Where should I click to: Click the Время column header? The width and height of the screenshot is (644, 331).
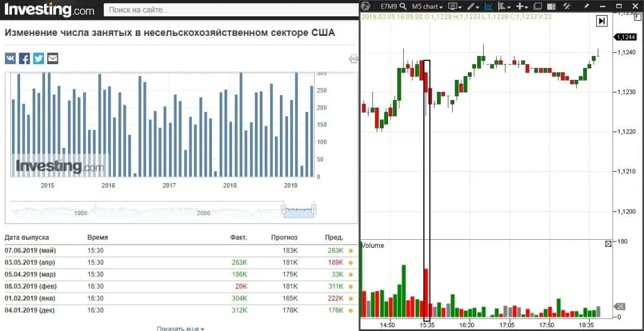[97, 237]
